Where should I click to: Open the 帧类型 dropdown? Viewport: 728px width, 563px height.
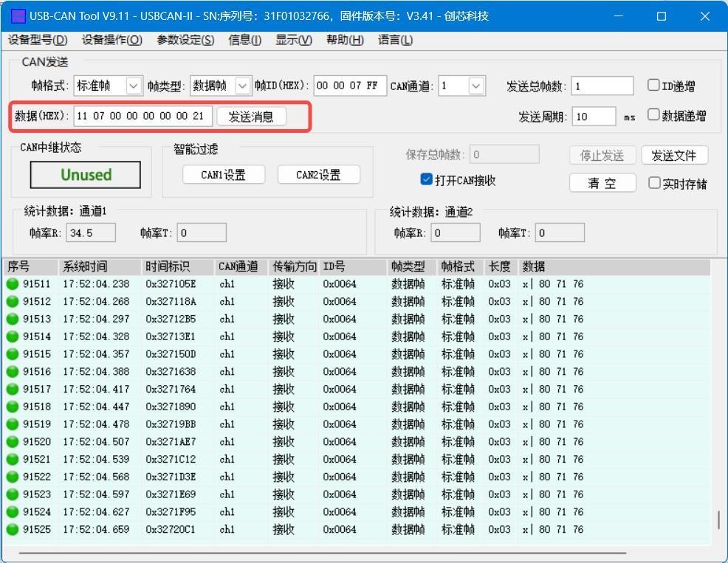pos(242,86)
